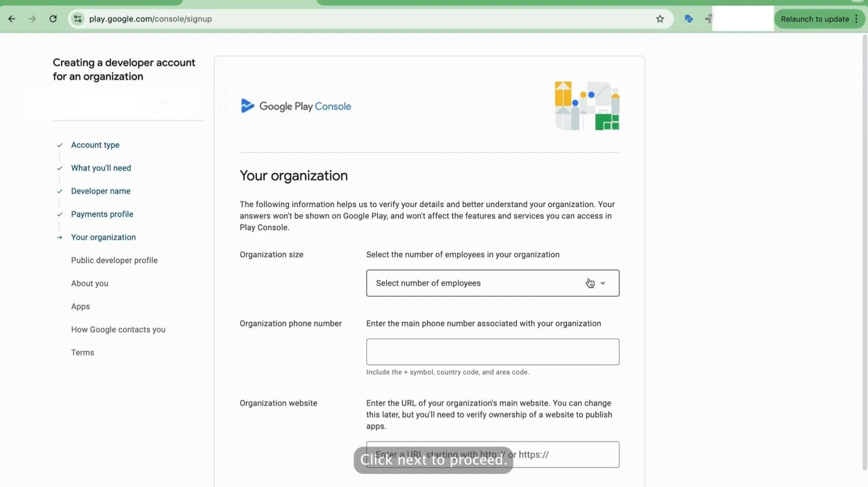Click the blue Tag Assistant extension icon
The height and width of the screenshot is (487, 868).
689,18
